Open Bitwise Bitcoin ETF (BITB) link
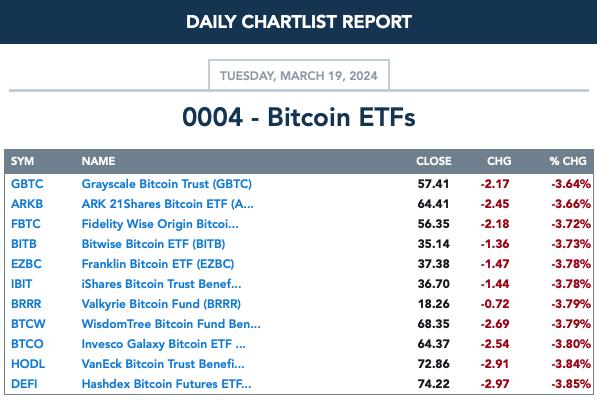 153,244
